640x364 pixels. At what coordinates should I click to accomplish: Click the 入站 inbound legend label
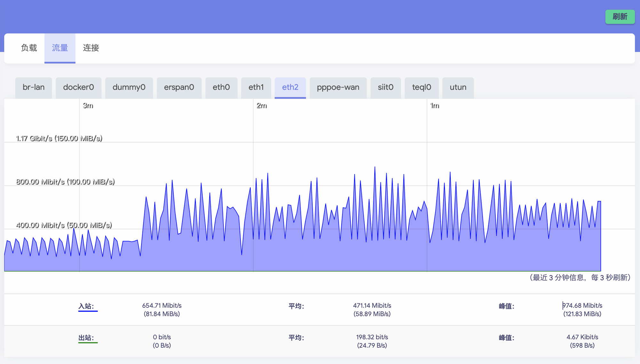[86, 306]
